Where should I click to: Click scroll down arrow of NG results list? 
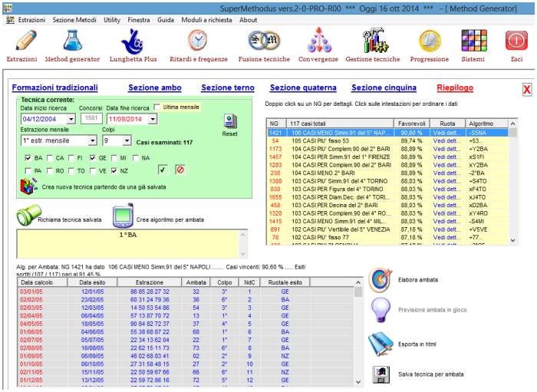[512, 240]
